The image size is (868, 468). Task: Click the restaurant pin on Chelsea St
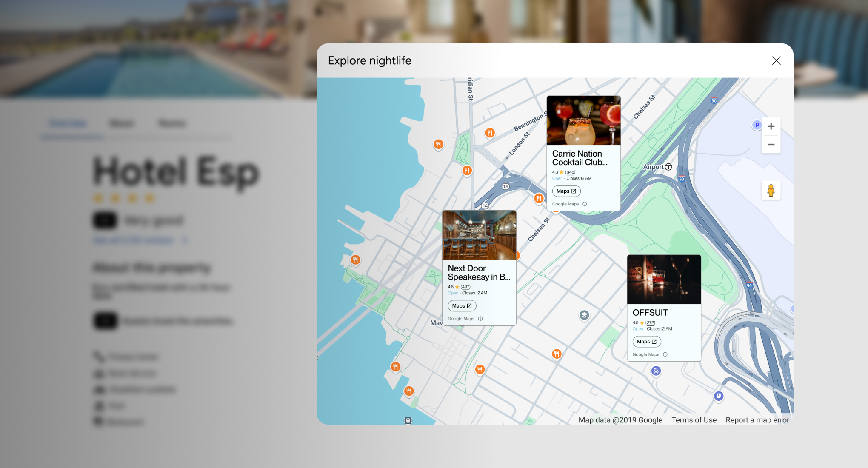(x=538, y=198)
